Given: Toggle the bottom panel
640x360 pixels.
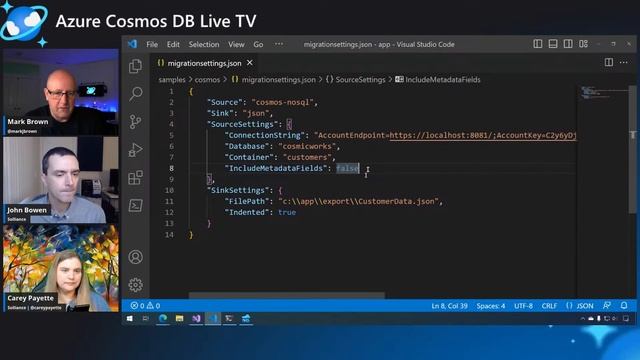Looking at the screenshot, I should 553,44.
